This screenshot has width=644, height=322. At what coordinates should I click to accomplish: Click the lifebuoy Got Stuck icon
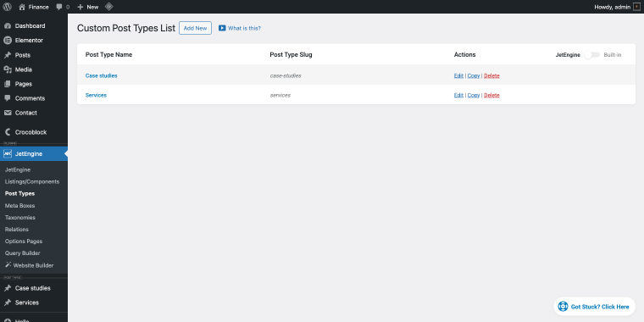click(x=563, y=307)
